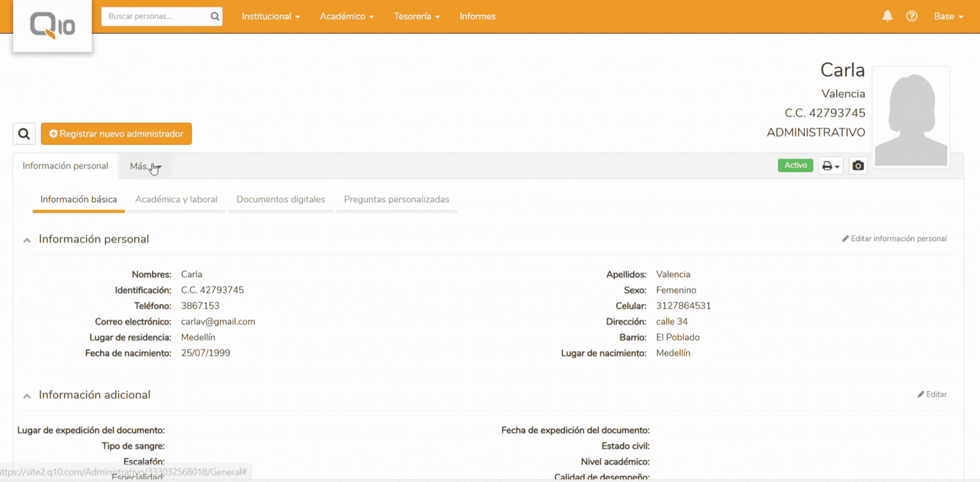Collapse the Información personal section

click(x=27, y=240)
